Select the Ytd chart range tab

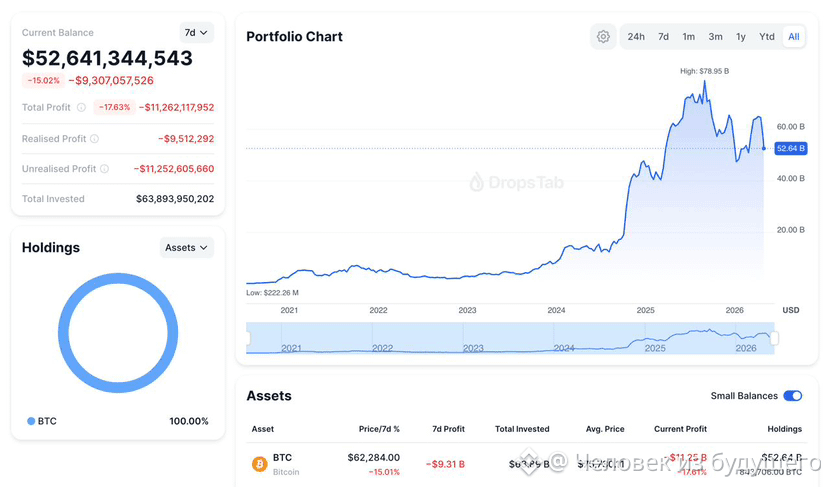click(x=767, y=36)
